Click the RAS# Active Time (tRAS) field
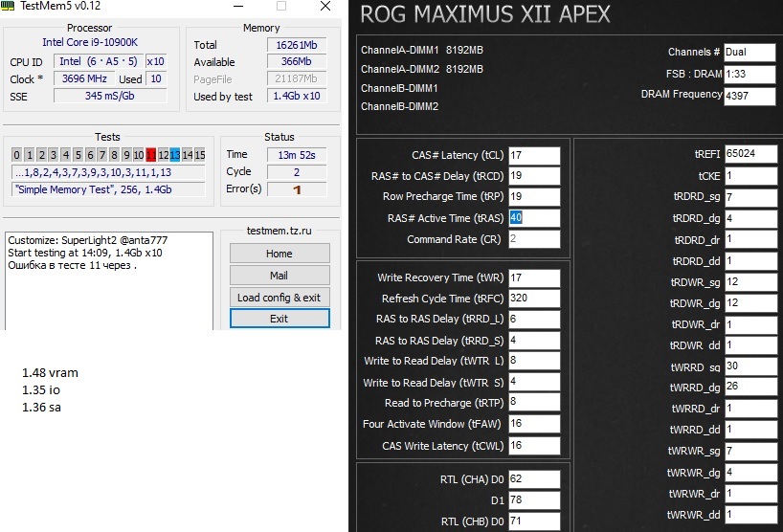Image resolution: width=783 pixels, height=532 pixels. [x=534, y=217]
